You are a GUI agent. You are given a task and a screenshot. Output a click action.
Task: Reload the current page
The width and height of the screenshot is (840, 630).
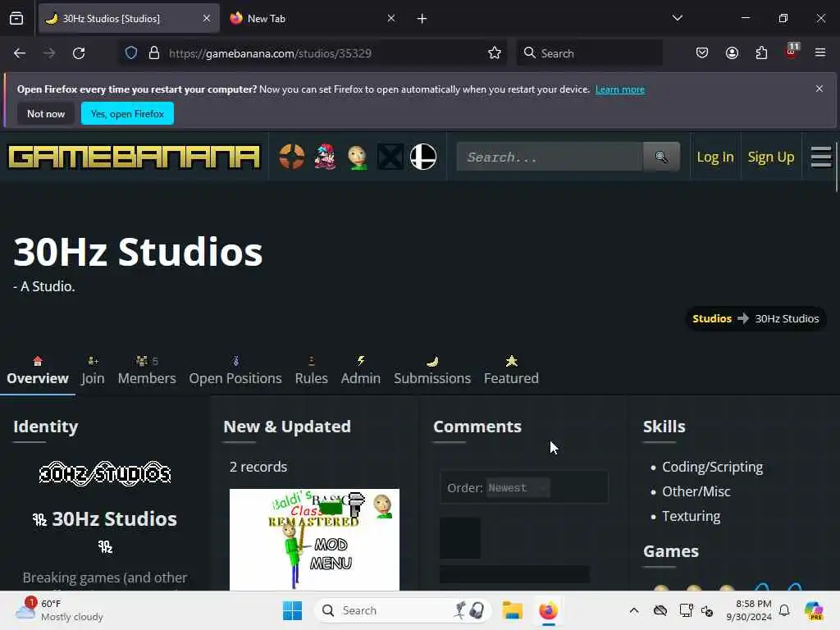[x=79, y=53]
